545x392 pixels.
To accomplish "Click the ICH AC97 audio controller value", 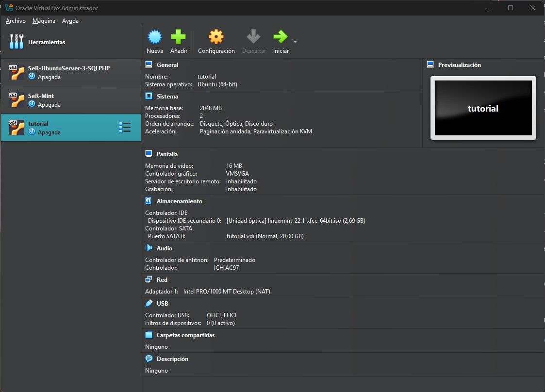I will tap(226, 268).
